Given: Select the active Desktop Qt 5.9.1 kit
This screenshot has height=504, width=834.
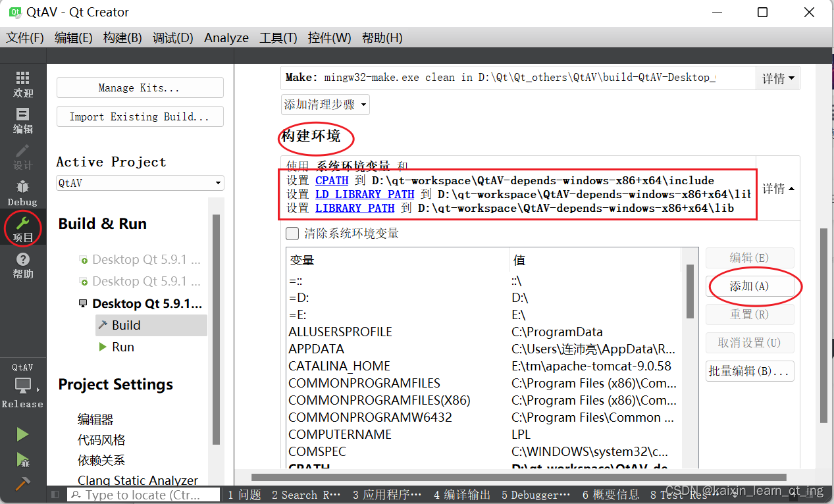Looking at the screenshot, I should click(140, 303).
